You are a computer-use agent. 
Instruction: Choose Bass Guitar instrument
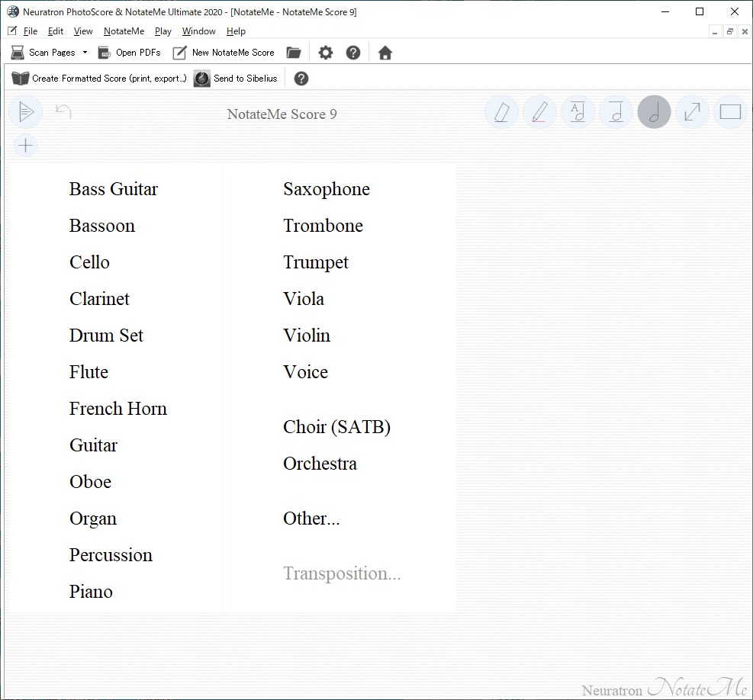114,189
